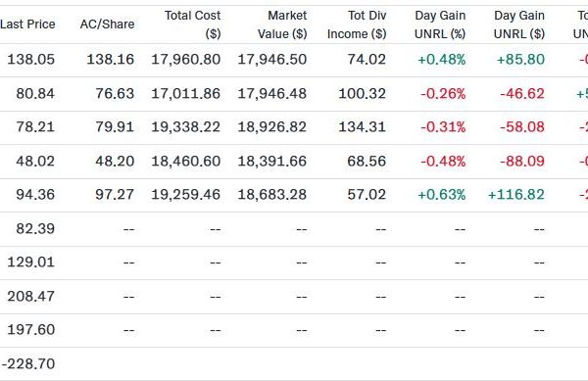This screenshot has height=381, width=588.
Task: Click Tot Div Income ($) header
Action: 357,24
